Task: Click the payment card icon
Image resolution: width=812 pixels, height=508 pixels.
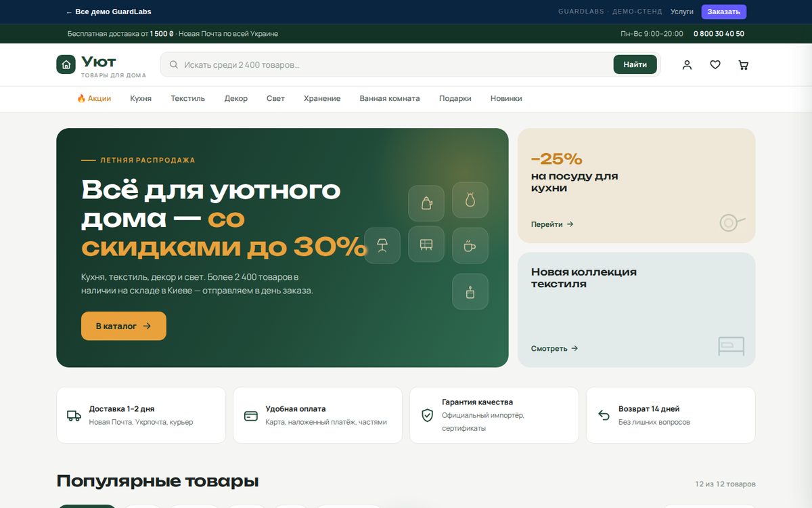Action: [x=251, y=416]
